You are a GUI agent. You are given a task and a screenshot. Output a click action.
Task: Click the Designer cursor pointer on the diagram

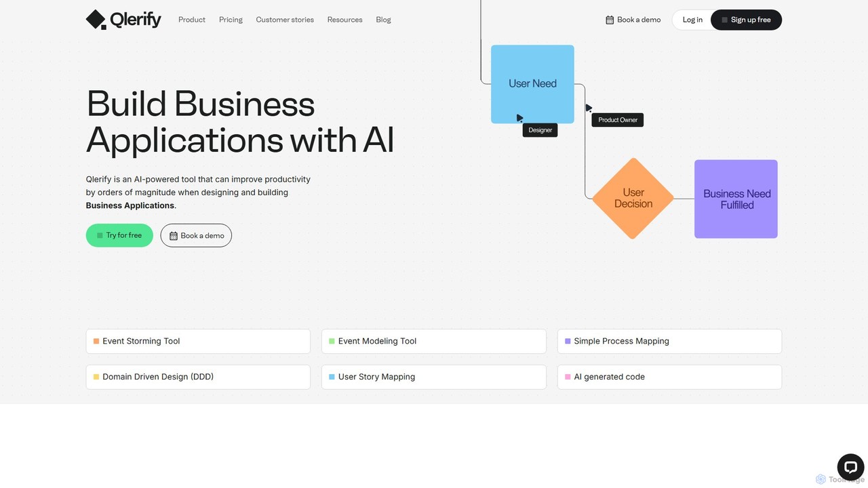click(519, 118)
